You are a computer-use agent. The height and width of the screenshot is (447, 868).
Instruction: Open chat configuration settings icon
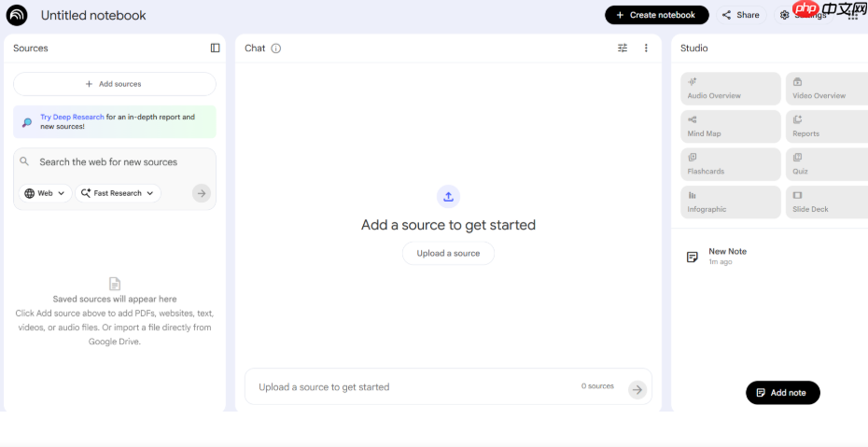coord(623,48)
